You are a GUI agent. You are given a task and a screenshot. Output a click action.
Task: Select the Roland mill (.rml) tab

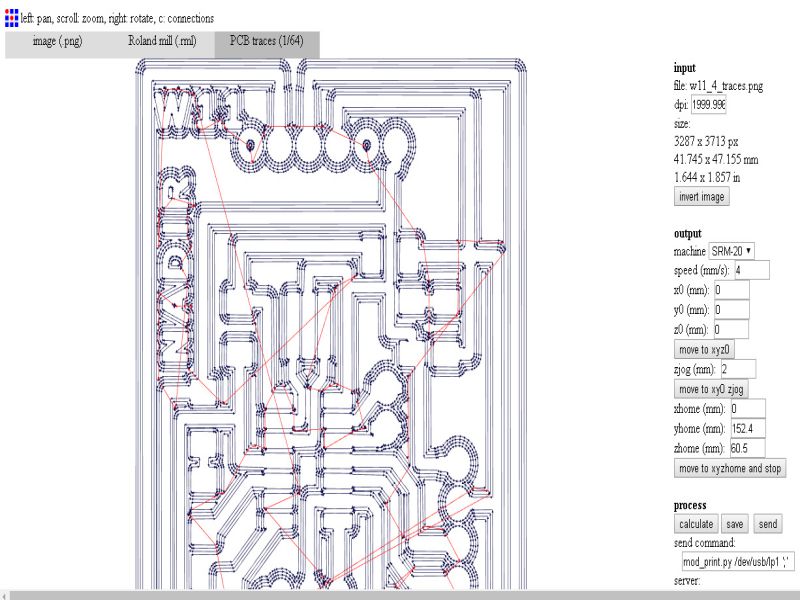[x=162, y=41]
